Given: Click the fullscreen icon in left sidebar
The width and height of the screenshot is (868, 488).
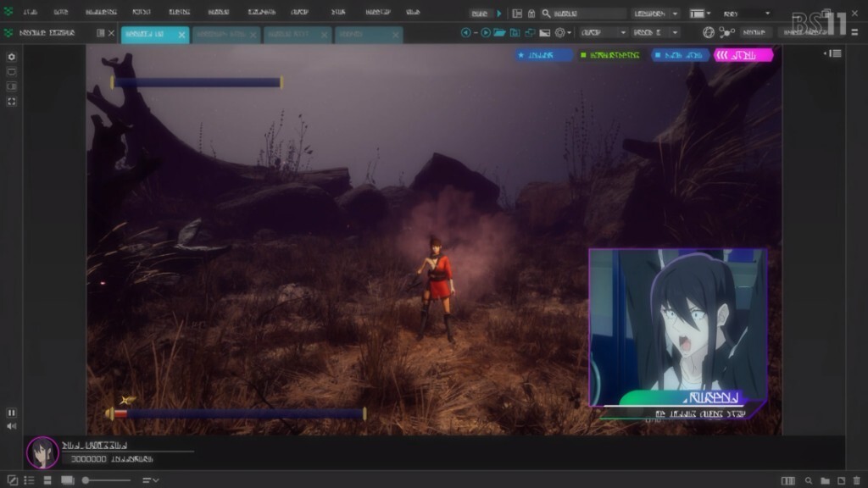Looking at the screenshot, I should (x=11, y=102).
